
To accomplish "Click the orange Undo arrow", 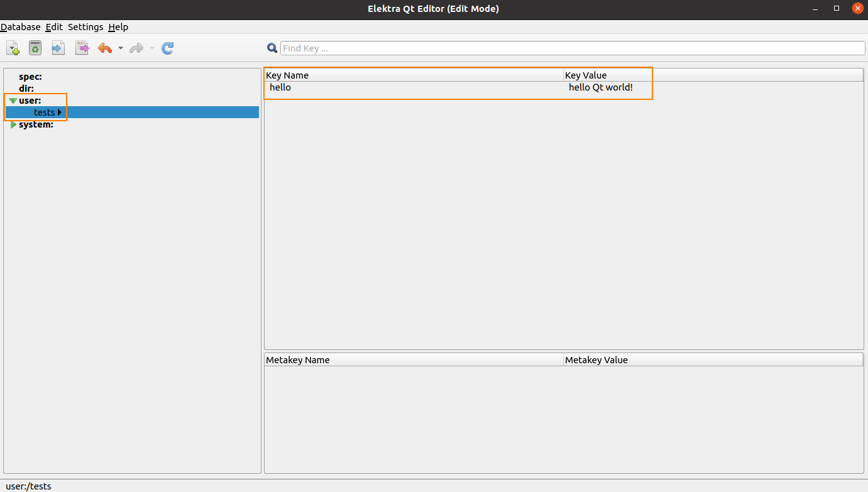I will 105,48.
